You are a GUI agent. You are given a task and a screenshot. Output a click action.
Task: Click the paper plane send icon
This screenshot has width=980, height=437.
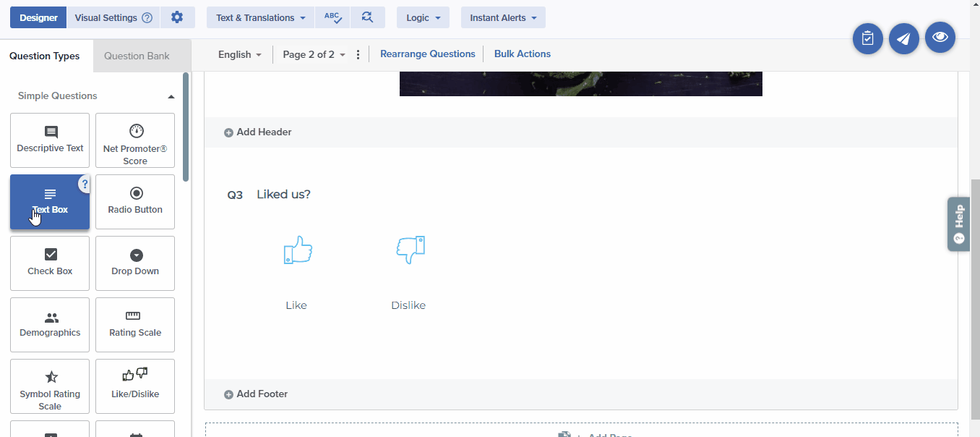(903, 38)
